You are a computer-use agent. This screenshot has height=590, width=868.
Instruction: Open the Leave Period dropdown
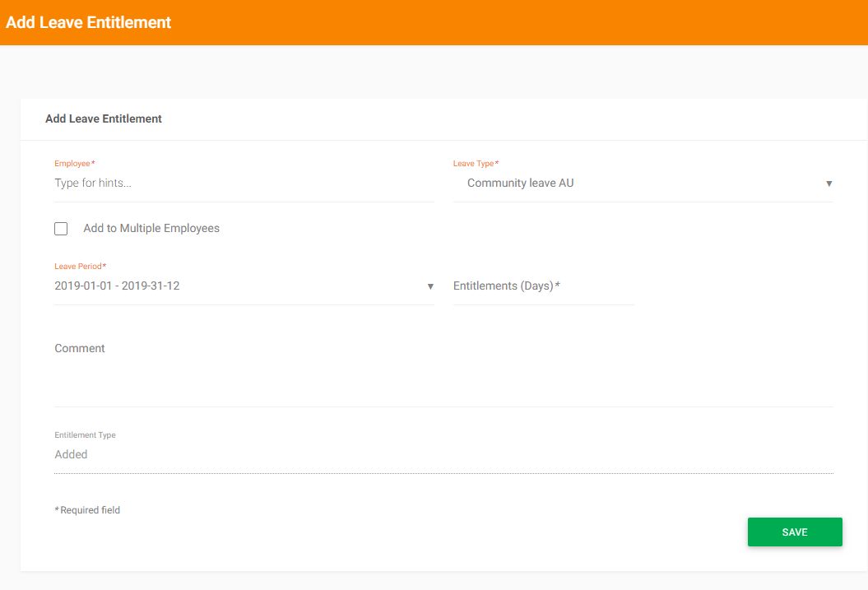pos(244,286)
